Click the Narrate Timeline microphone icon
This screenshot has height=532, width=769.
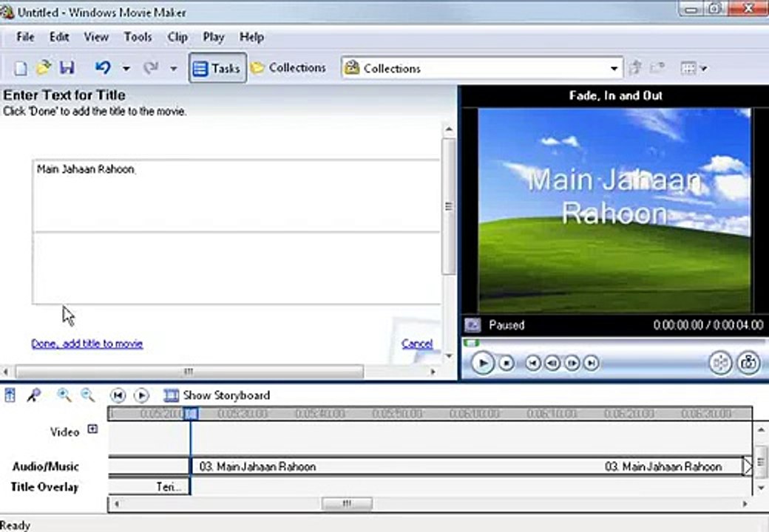[x=34, y=395]
